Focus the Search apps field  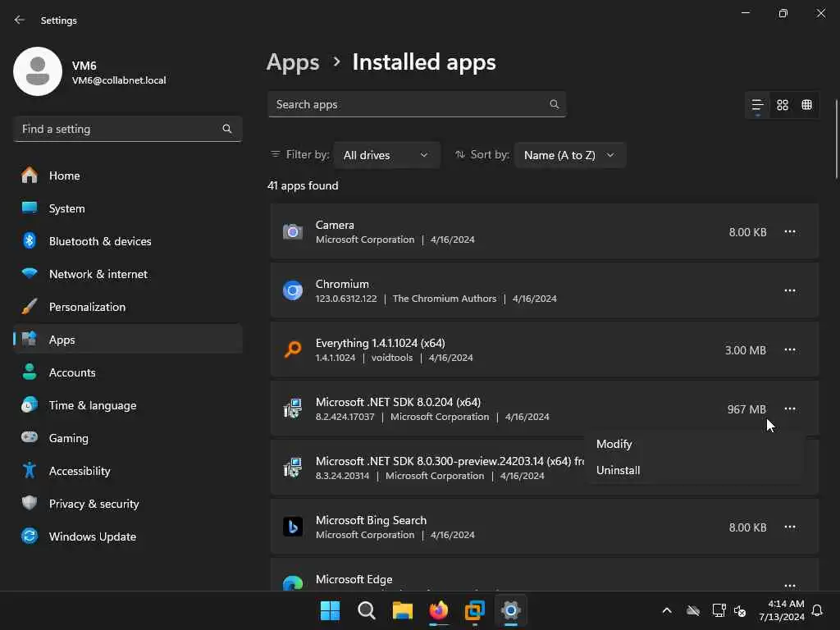tap(417, 104)
